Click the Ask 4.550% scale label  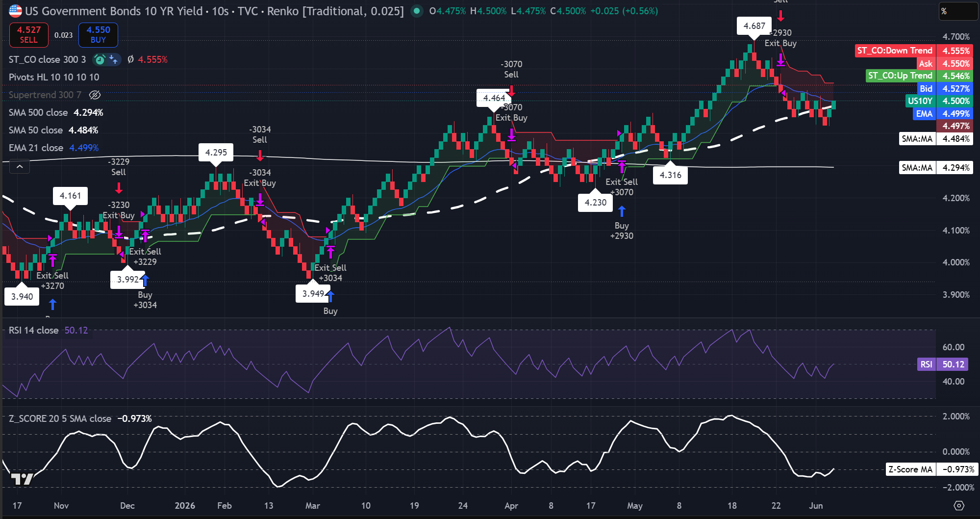click(x=944, y=63)
